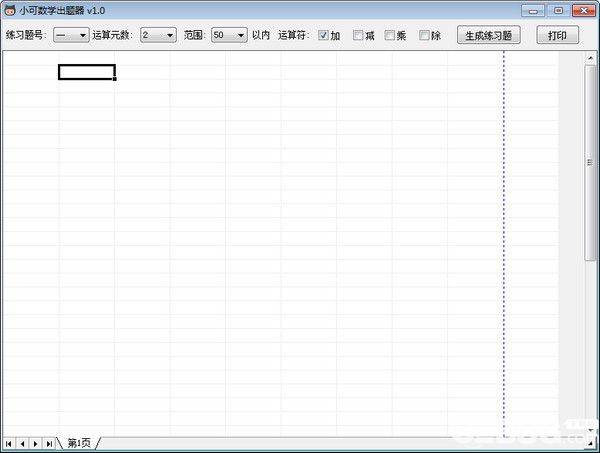The image size is (600, 453).
Task: Select the highlighted active spreadsheet cell
Action: tap(87, 72)
